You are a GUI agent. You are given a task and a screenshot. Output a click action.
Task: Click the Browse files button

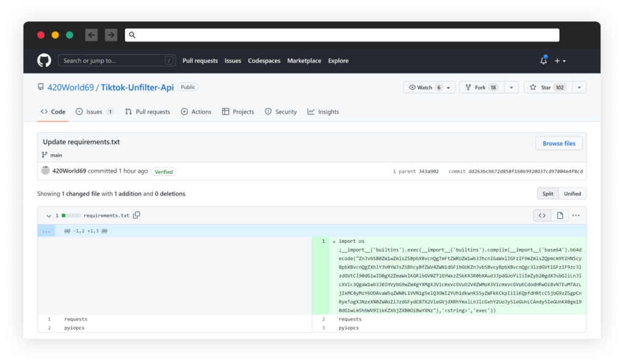click(x=559, y=144)
